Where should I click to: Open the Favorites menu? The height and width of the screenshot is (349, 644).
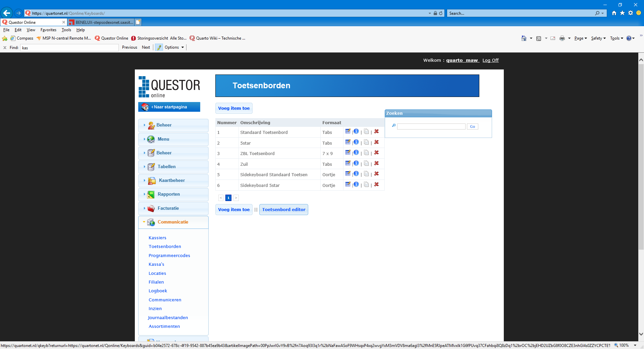pos(48,30)
